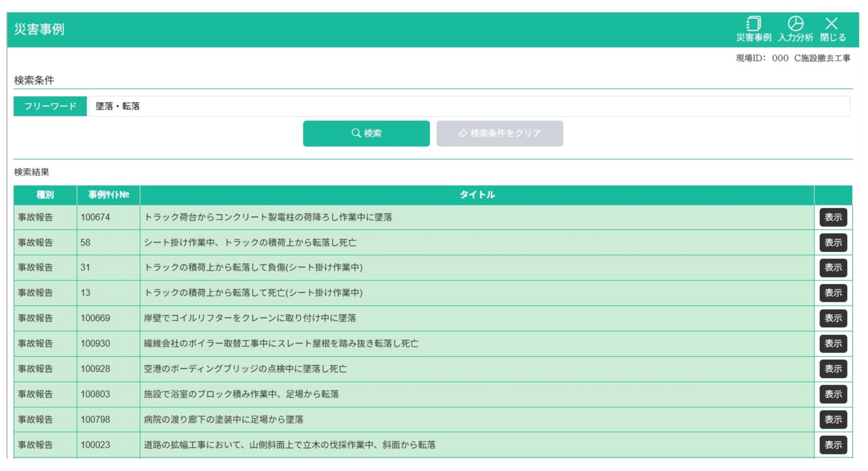Click the 現場ID: 000 C施設撤去工事 label

[x=793, y=58]
